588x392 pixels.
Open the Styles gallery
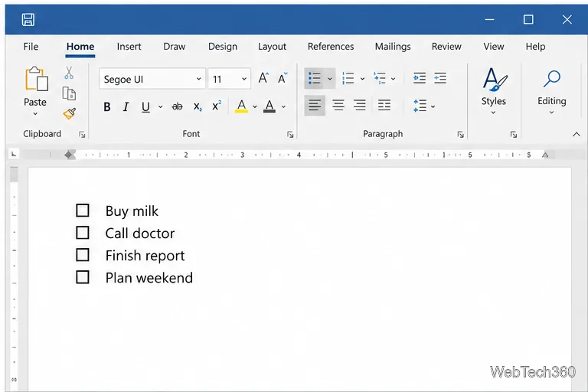pyautogui.click(x=494, y=91)
